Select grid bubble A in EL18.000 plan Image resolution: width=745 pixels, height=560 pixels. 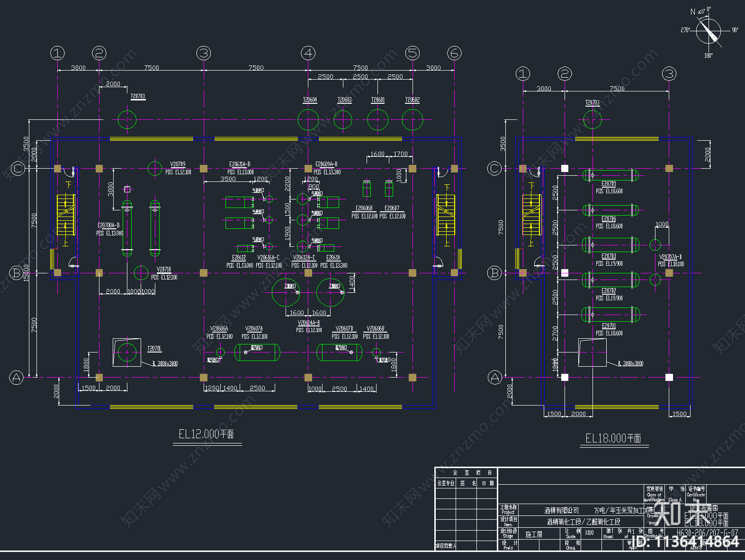[495, 378]
